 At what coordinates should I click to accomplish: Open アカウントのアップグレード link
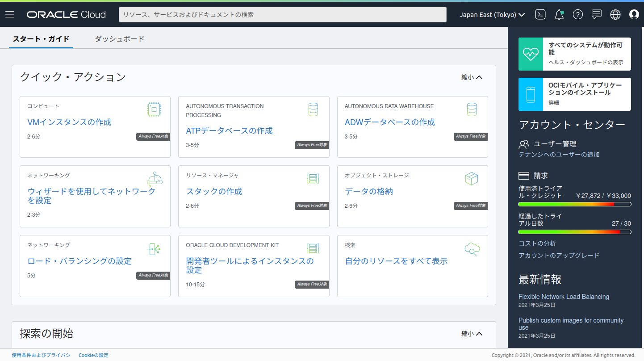click(x=559, y=256)
